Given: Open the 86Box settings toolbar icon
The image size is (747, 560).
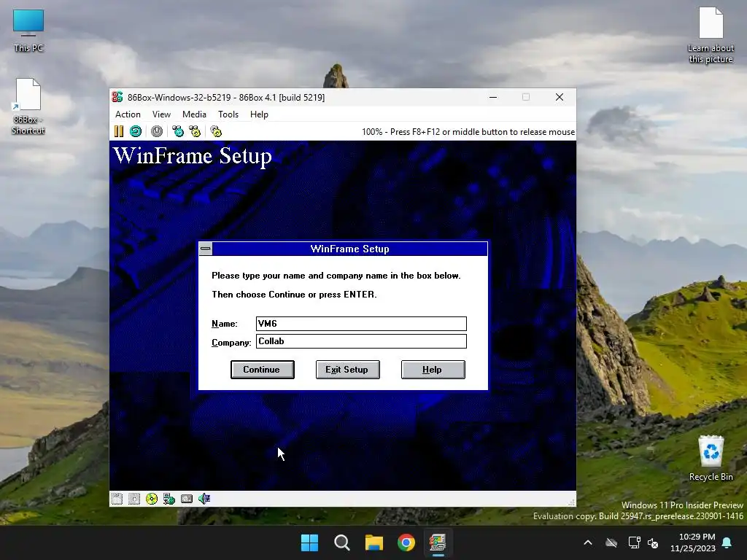Looking at the screenshot, I should (x=216, y=131).
